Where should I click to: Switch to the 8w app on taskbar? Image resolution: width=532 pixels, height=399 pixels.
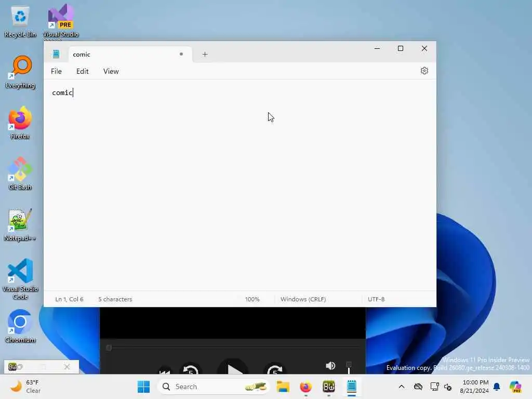pyautogui.click(x=328, y=387)
